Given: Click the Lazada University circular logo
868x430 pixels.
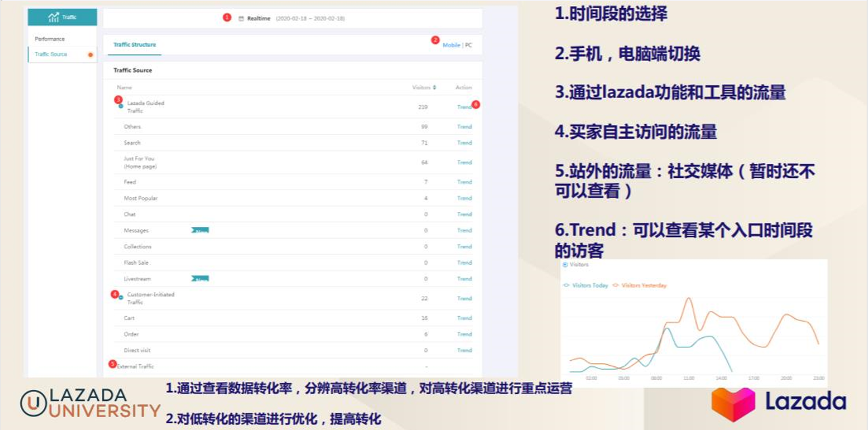Looking at the screenshot, I should click(x=33, y=404).
